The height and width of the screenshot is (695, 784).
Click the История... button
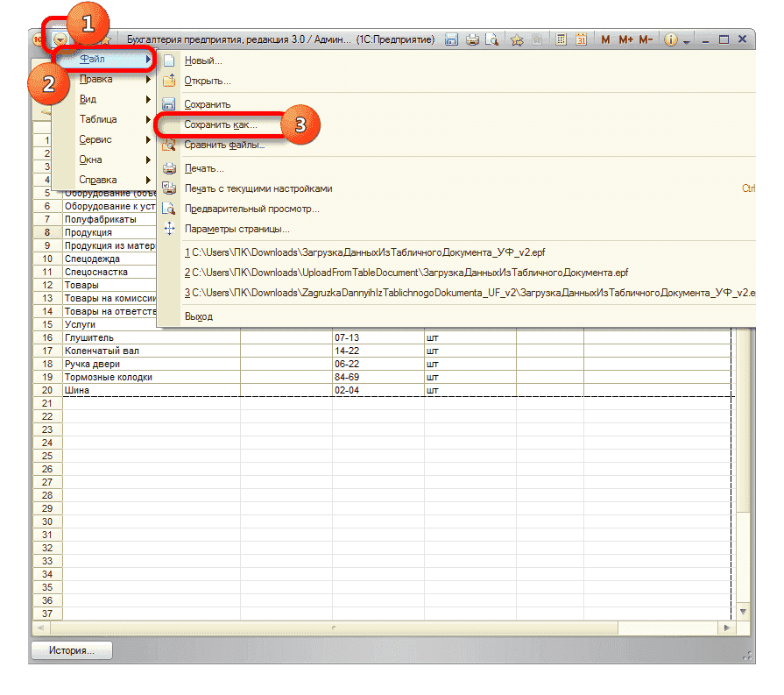[72, 650]
